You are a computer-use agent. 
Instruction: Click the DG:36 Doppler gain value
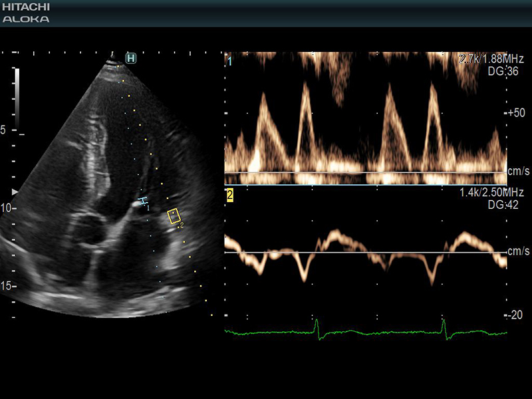[494, 71]
